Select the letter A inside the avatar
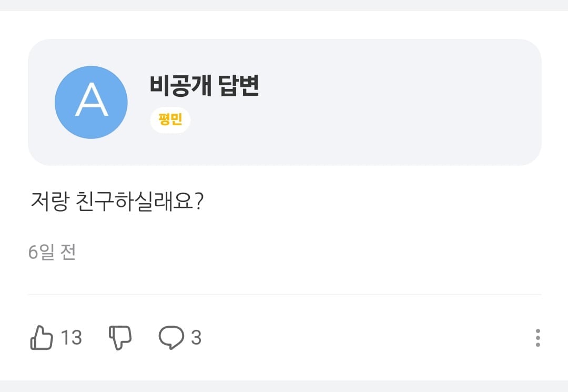This screenshot has width=568, height=392. click(92, 99)
